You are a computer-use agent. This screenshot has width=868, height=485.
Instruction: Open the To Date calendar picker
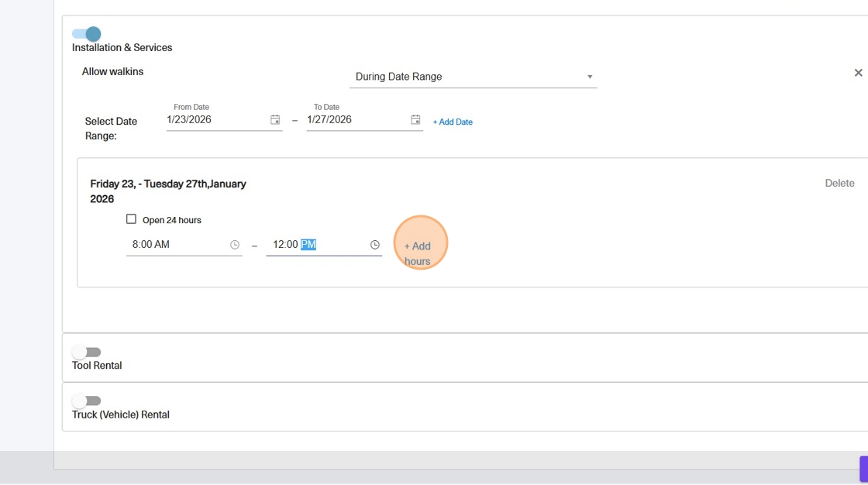(415, 120)
